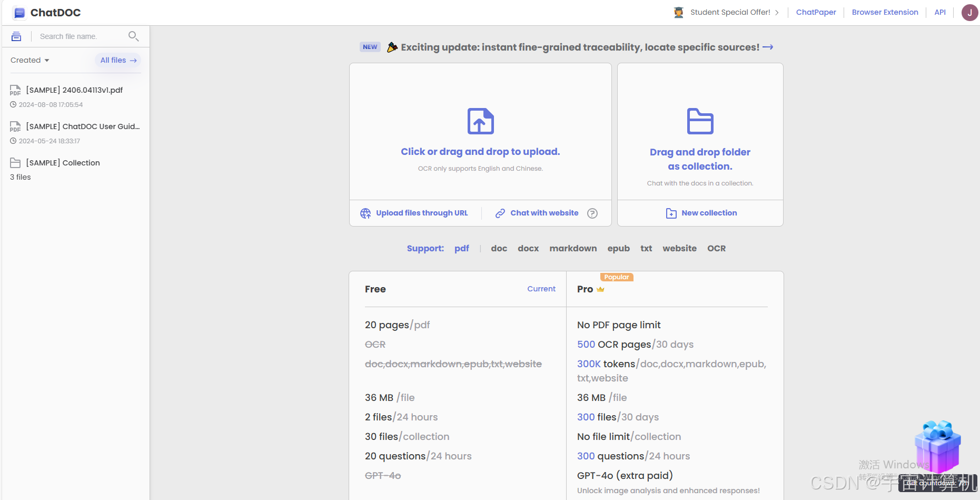Click the folder collection icon
The image size is (980, 500).
point(700,121)
